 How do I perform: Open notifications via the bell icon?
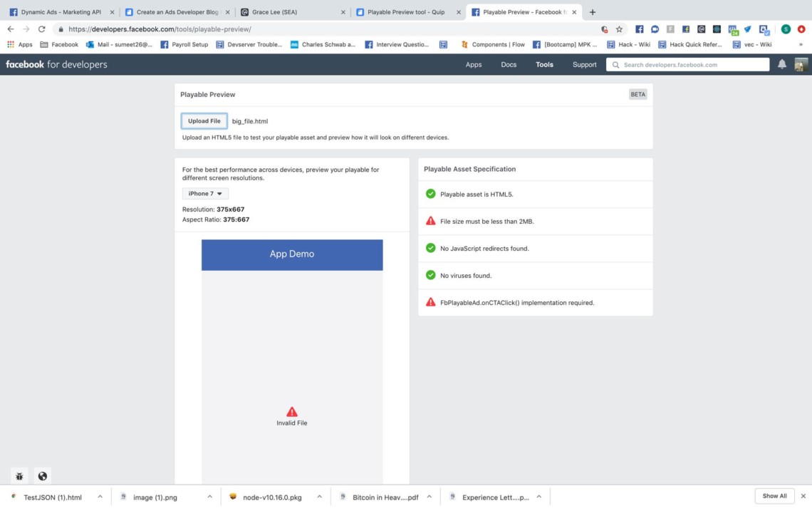click(x=781, y=64)
